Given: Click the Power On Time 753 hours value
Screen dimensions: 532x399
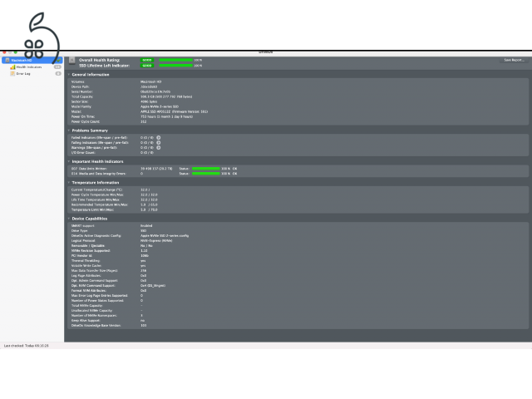Looking at the screenshot, I should [166, 116].
